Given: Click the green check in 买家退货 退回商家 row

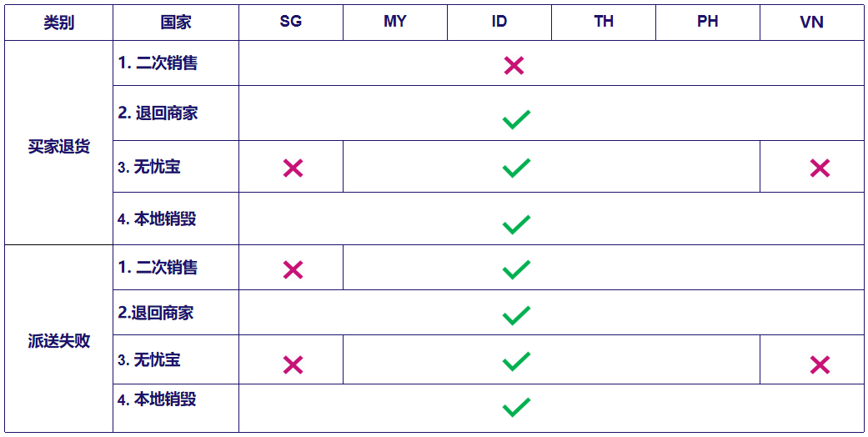Looking at the screenshot, I should (516, 119).
